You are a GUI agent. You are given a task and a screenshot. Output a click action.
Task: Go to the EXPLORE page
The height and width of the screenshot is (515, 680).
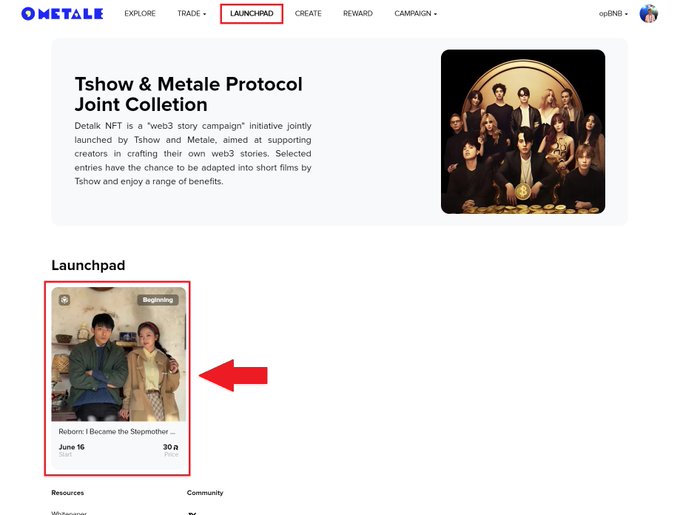coord(140,13)
